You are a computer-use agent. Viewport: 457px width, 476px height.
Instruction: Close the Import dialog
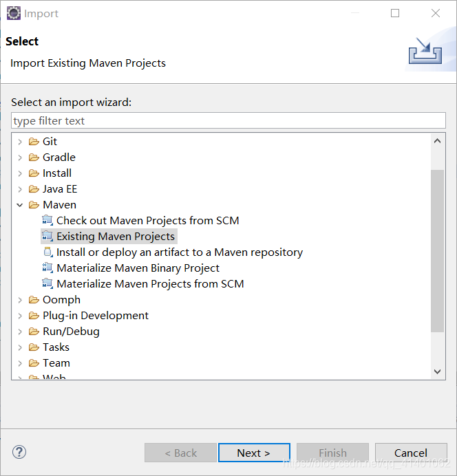(x=436, y=13)
